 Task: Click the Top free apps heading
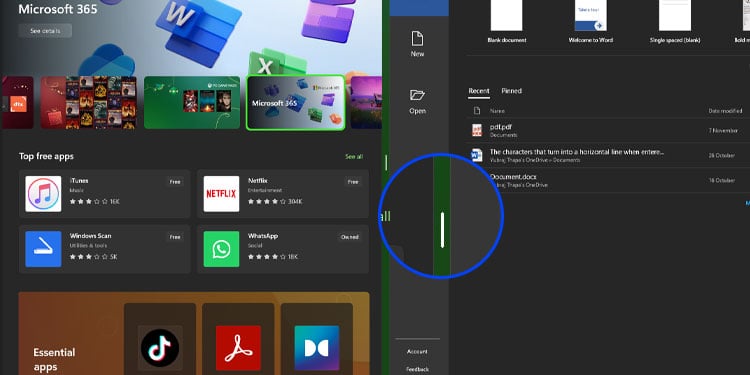click(x=46, y=156)
